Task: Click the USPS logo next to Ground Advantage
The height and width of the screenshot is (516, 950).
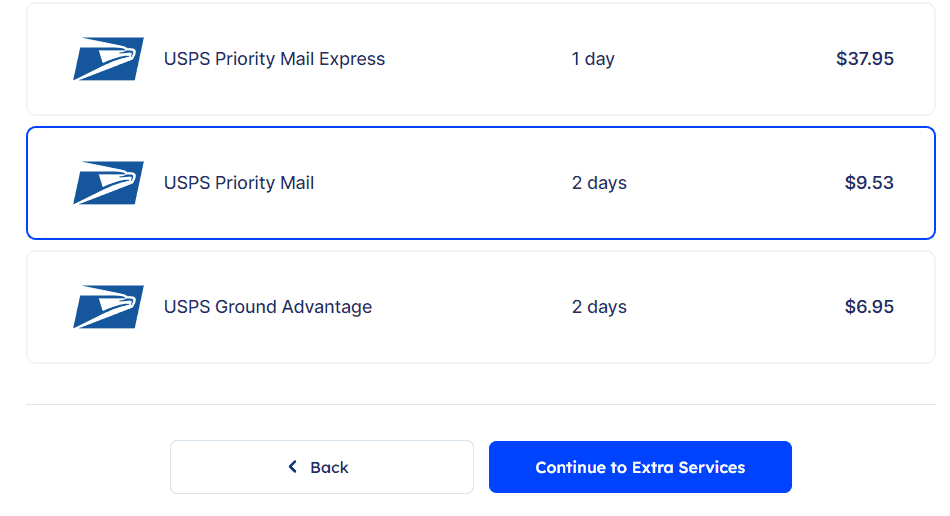Action: pos(108,307)
